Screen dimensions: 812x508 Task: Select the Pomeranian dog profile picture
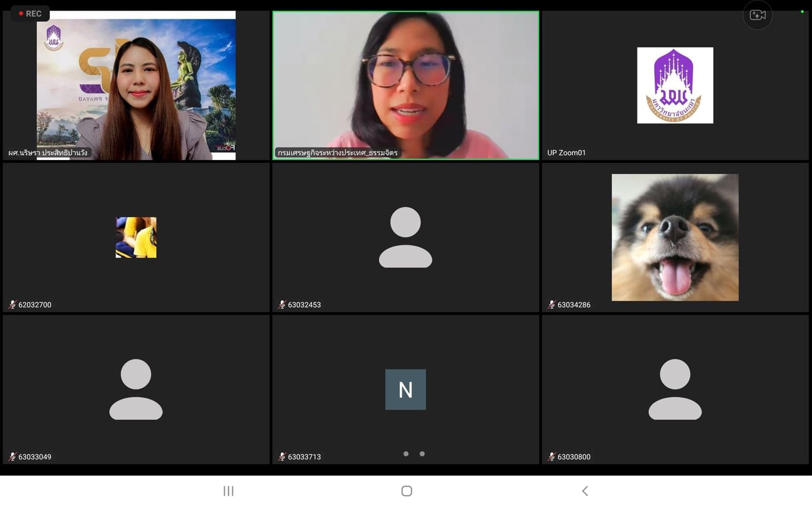pos(675,238)
